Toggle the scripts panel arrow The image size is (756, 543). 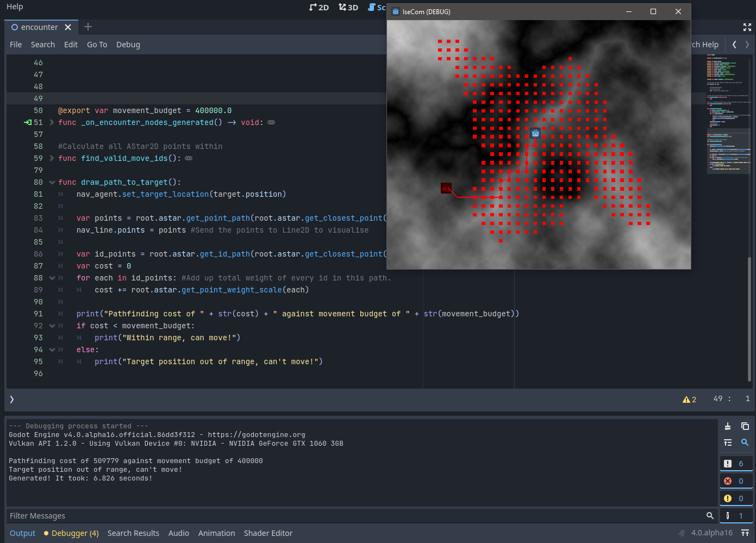click(x=12, y=400)
